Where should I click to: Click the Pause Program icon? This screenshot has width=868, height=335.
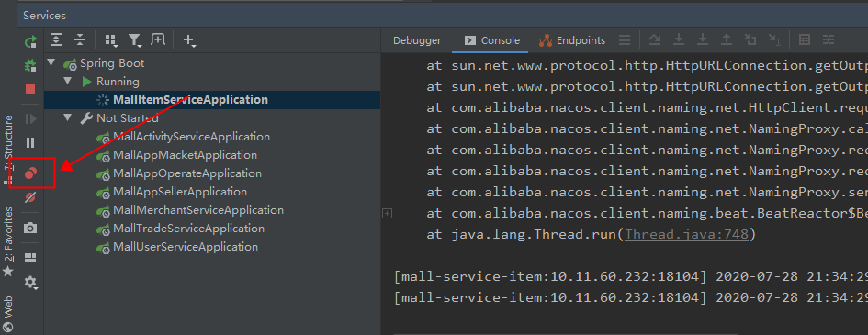[x=30, y=142]
